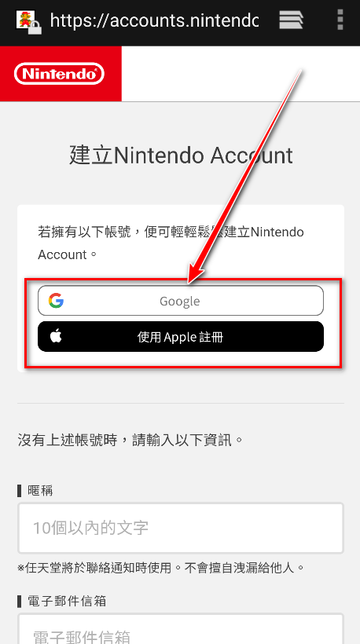This screenshot has height=644, width=360.
Task: Click the 沒有上述帳號時 instruction text
Action: (130, 440)
